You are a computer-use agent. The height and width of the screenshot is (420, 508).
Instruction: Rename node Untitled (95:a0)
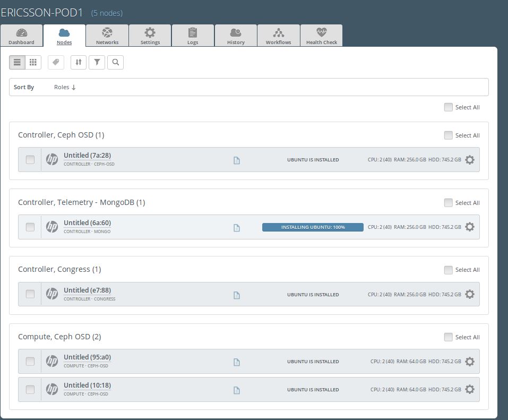pyautogui.click(x=87, y=357)
